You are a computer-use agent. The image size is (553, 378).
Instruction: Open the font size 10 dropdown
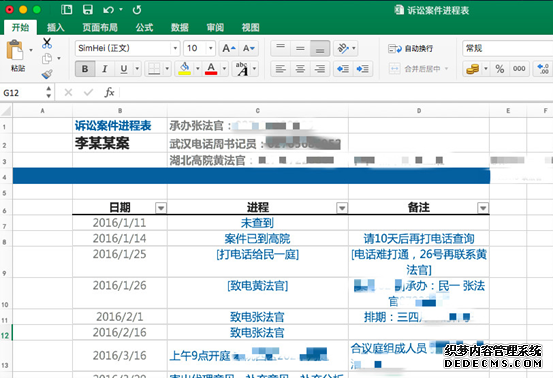(211, 48)
